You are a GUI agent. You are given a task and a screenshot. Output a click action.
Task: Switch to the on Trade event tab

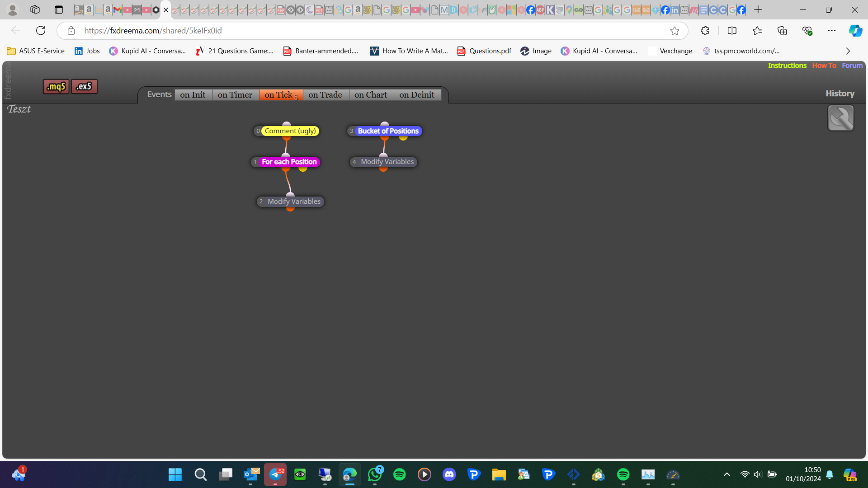pos(325,95)
